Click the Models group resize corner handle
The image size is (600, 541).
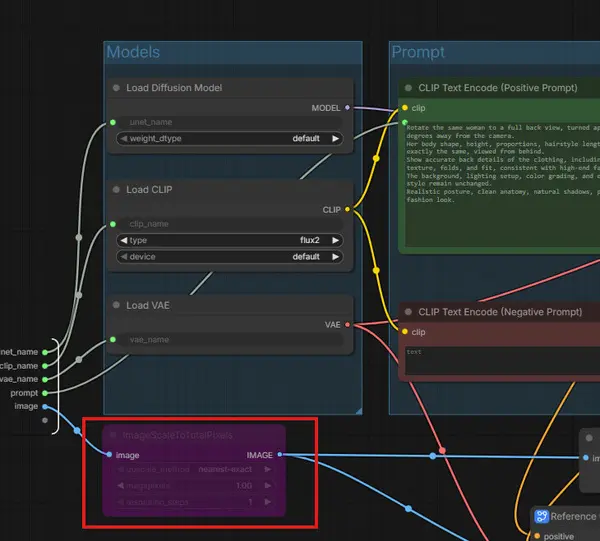(x=359, y=411)
